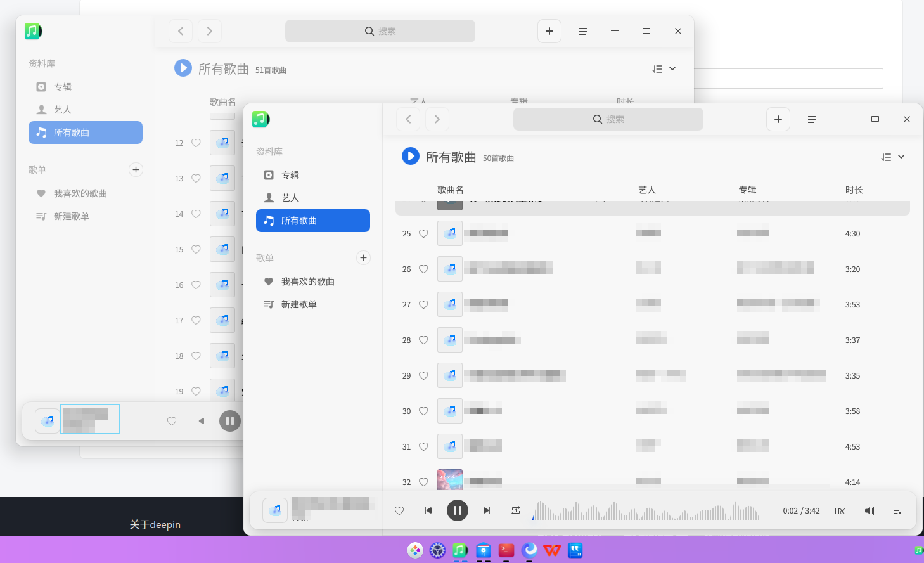Skip to previous track in front window

click(428, 510)
